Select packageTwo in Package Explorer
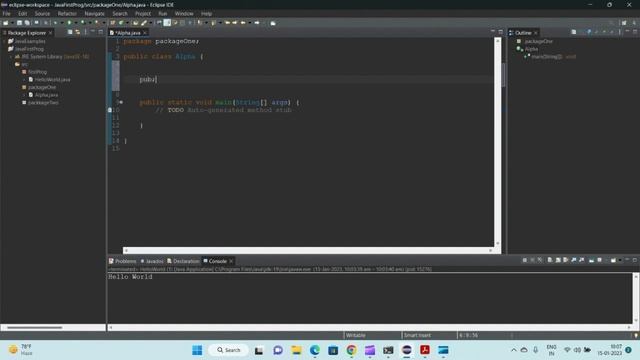This screenshot has width=640, height=360. click(x=40, y=103)
